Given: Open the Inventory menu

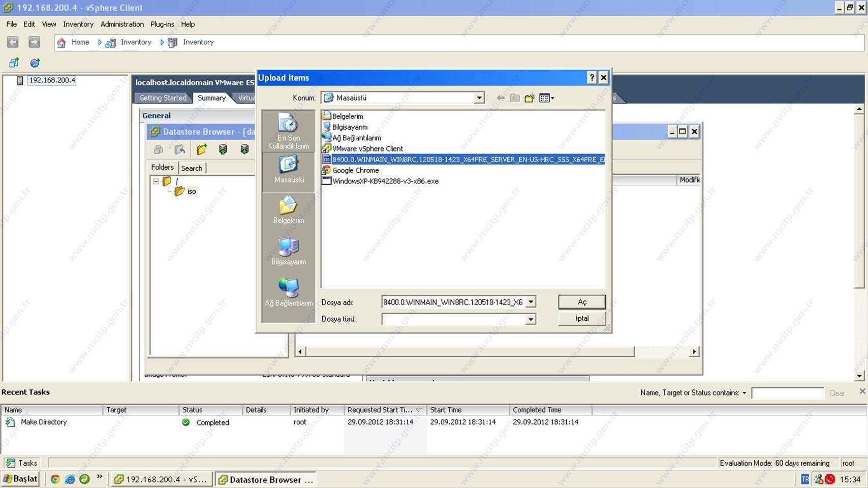Looking at the screenshot, I should coord(78,24).
